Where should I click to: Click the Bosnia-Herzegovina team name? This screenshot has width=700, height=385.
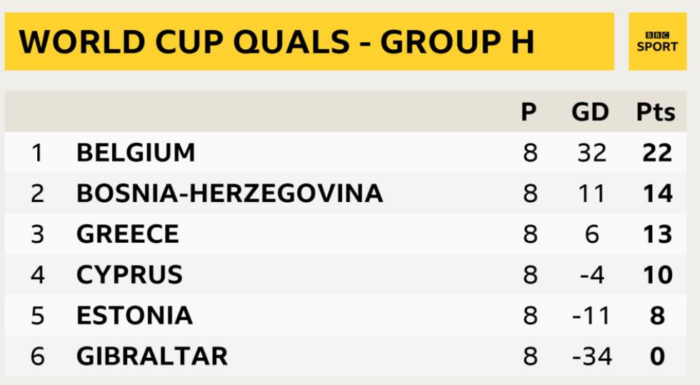click(229, 193)
